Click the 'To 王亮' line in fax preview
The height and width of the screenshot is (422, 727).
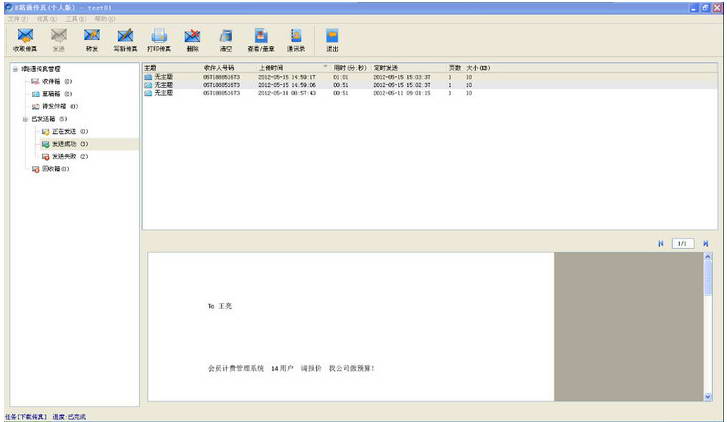click(220, 306)
